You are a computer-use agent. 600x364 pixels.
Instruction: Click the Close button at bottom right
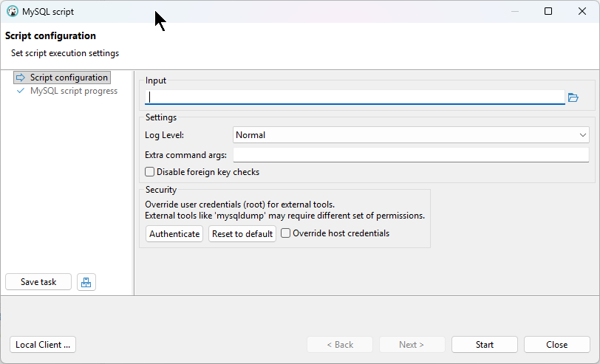click(x=556, y=345)
